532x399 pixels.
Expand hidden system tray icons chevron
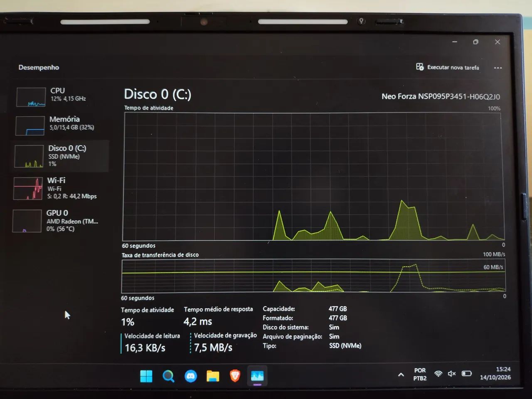[x=401, y=375]
